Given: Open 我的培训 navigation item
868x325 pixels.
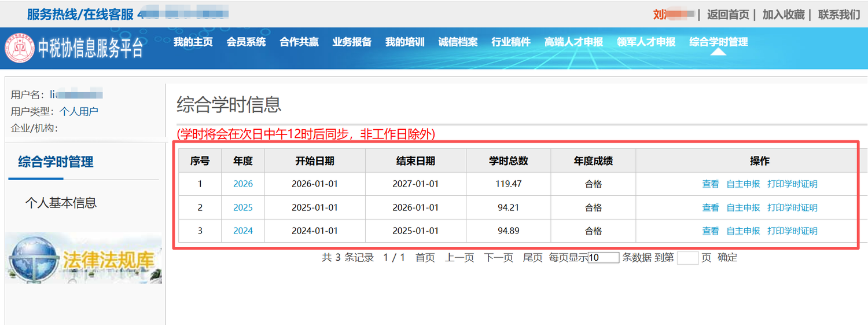Looking at the screenshot, I should tap(405, 42).
